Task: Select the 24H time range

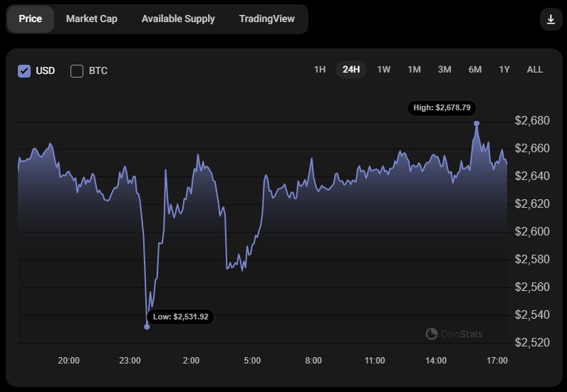Action: pyautogui.click(x=351, y=70)
